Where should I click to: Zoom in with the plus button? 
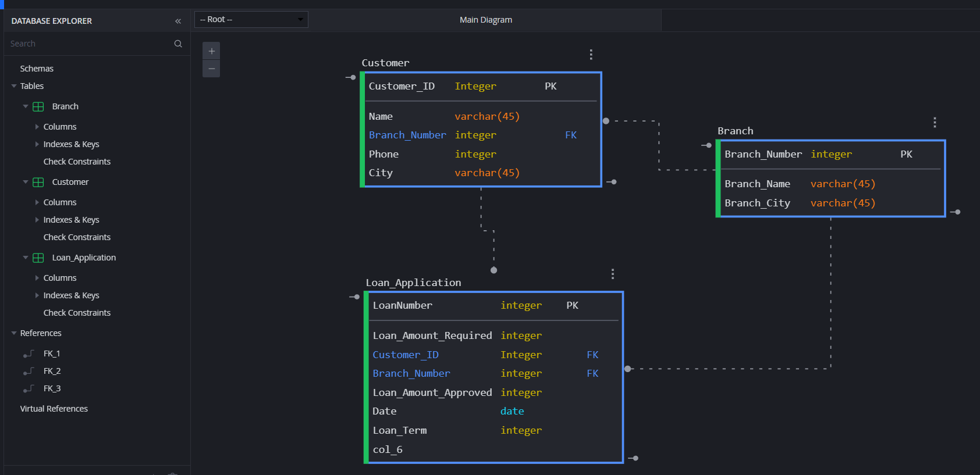211,51
